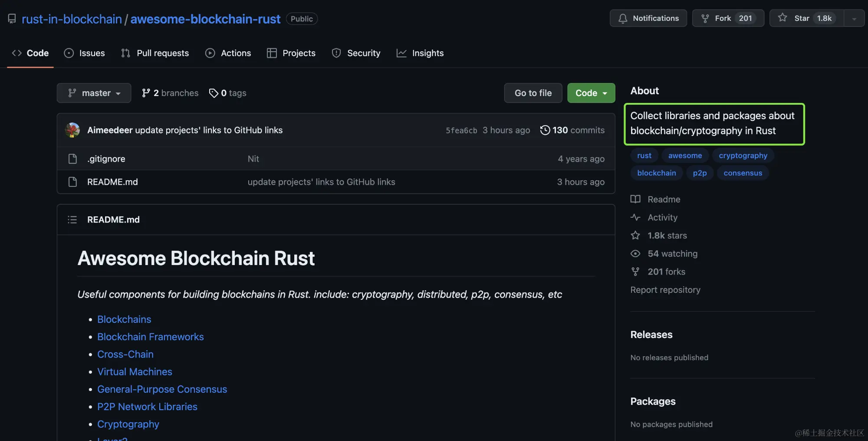Click the Issues circle icon
This screenshot has width=868, height=441.
pyautogui.click(x=69, y=53)
